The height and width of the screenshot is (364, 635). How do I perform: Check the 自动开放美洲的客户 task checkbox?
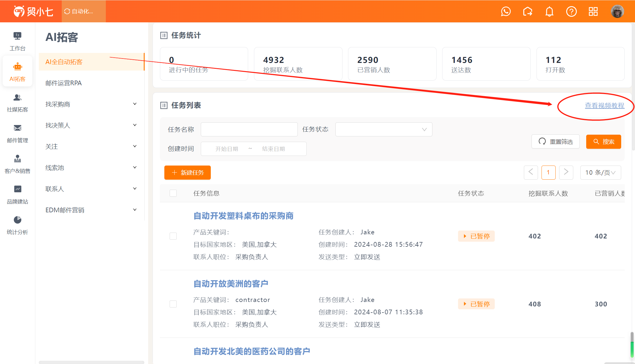coord(173,304)
